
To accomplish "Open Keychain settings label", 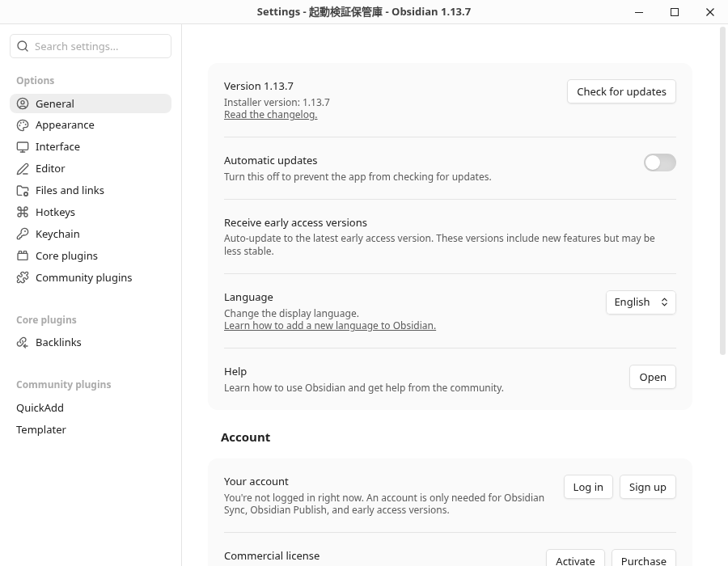I will pyautogui.click(x=57, y=234).
